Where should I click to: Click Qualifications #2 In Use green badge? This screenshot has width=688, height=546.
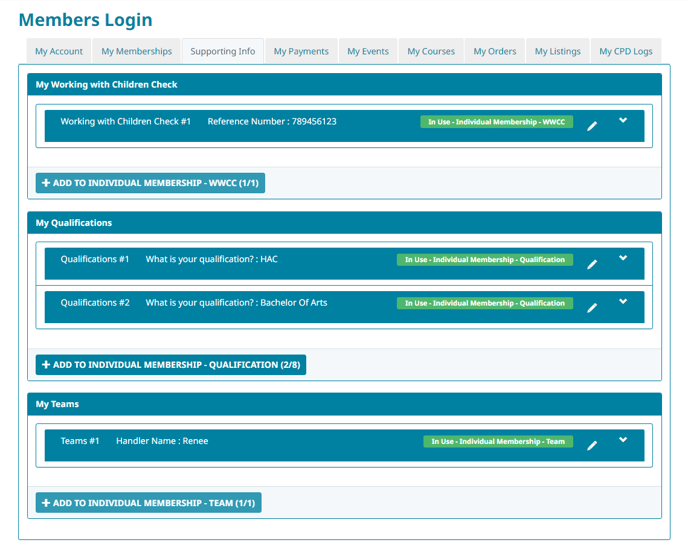484,303
